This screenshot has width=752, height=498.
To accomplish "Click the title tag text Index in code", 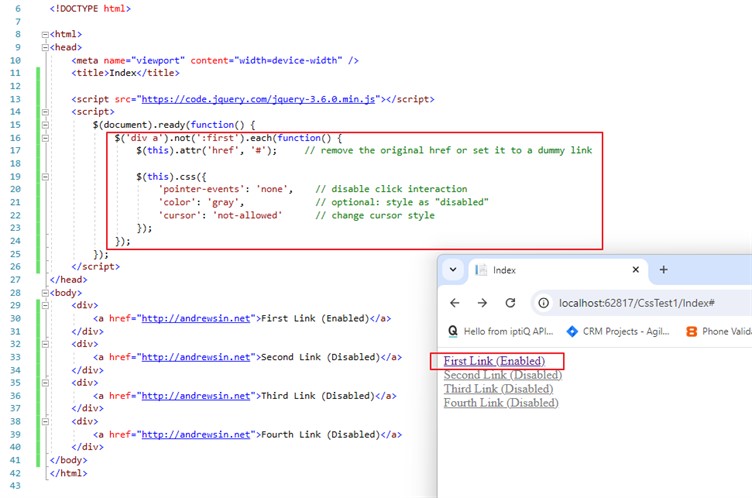I will click(123, 73).
